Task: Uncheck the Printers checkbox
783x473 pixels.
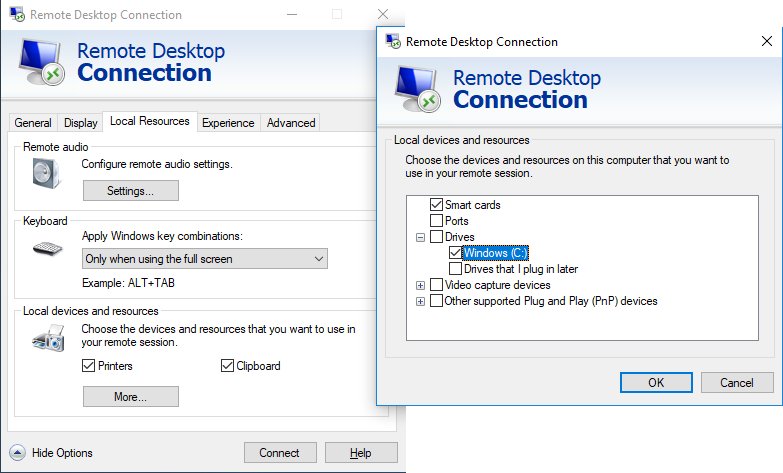Action: click(88, 366)
